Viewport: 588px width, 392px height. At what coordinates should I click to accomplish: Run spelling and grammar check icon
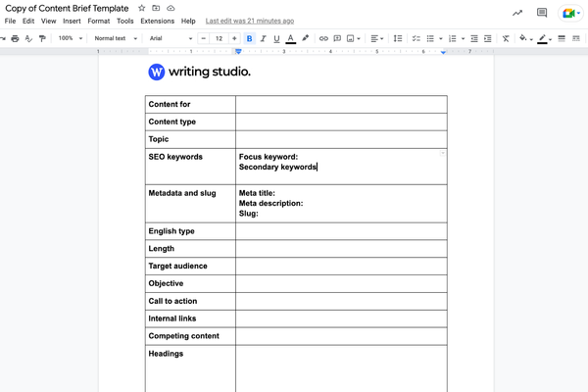click(28, 38)
